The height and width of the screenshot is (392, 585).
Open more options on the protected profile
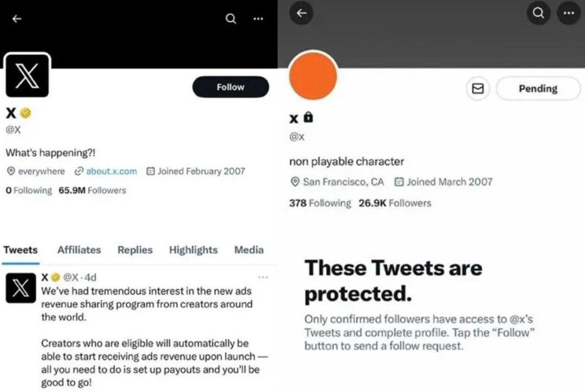click(x=568, y=14)
